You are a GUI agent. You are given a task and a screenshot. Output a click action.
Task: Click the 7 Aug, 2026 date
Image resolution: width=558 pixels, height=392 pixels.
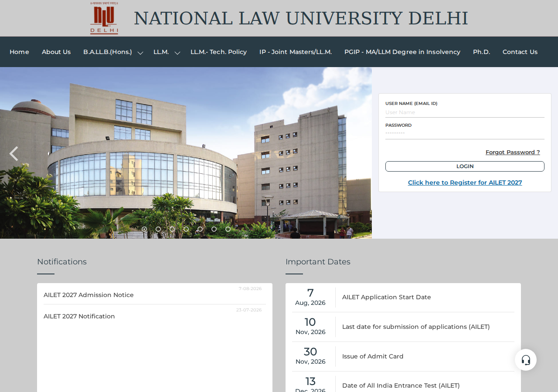(x=310, y=297)
